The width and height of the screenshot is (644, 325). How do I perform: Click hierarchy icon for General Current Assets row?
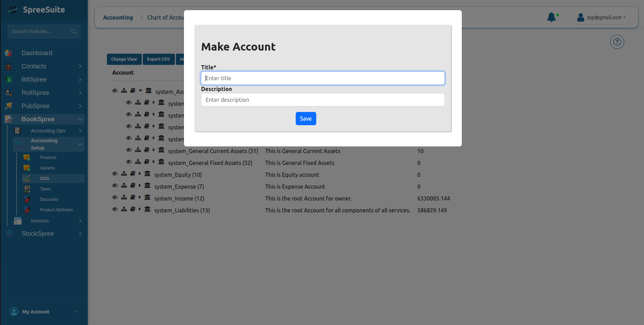pyautogui.click(x=138, y=150)
